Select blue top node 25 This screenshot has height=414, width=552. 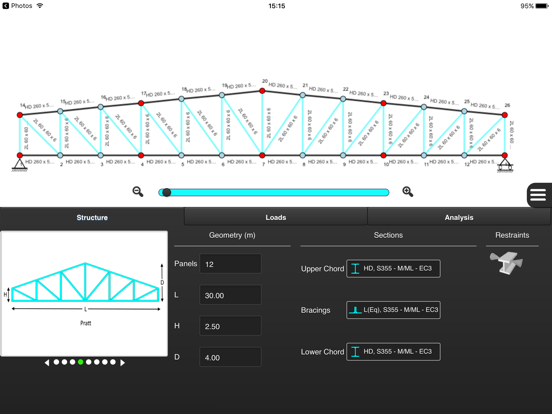pos(464,111)
